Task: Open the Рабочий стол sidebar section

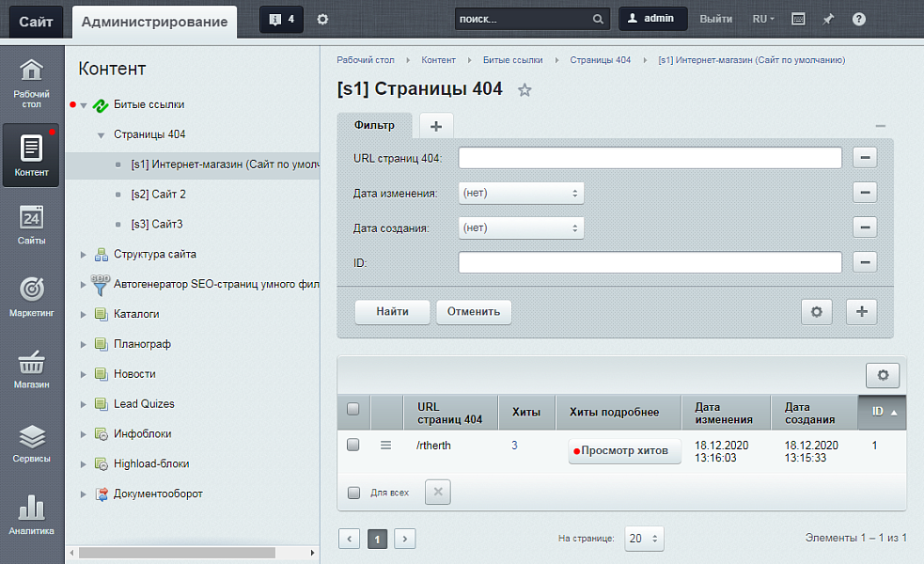Action: pos(32,82)
